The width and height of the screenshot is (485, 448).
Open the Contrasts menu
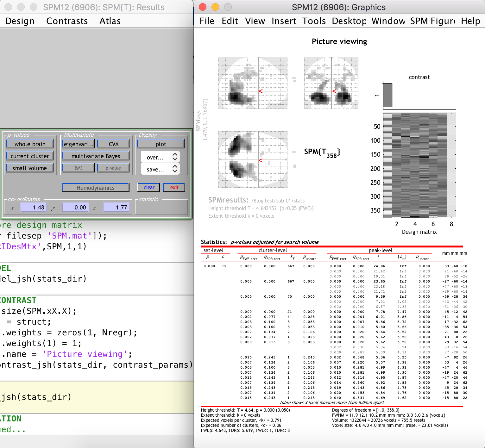pos(67,21)
